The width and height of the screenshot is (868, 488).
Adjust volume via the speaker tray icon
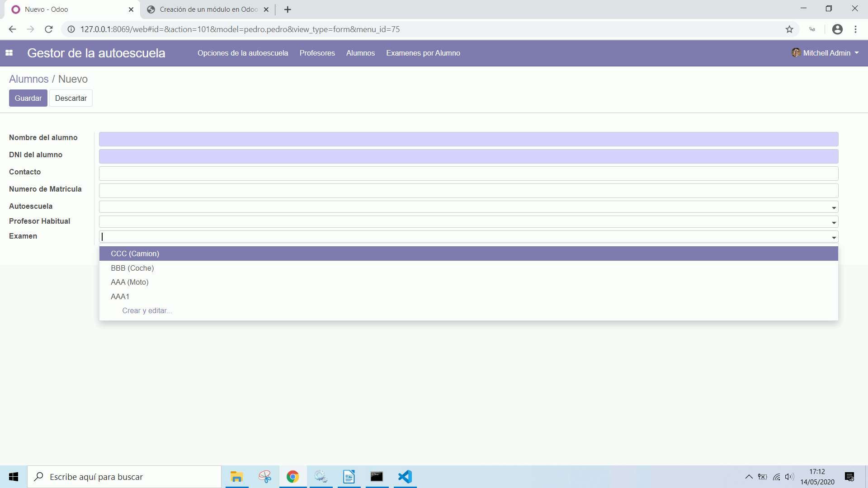pos(790,477)
